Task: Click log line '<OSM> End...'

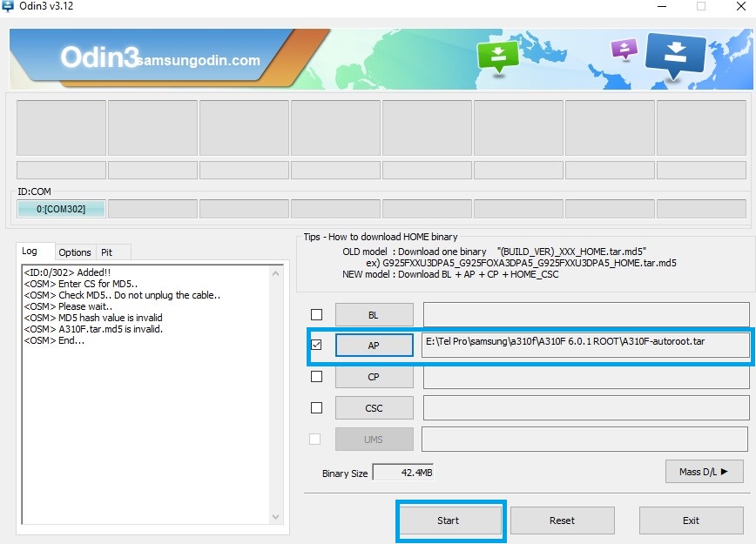Action: point(54,340)
